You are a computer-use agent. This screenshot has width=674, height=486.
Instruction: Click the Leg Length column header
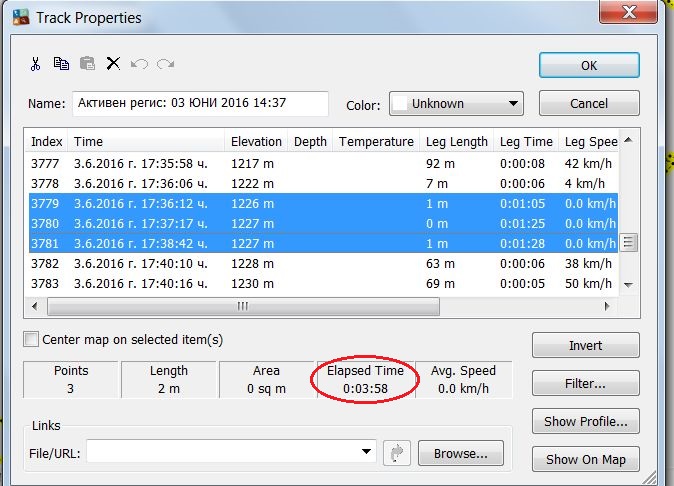click(456, 141)
